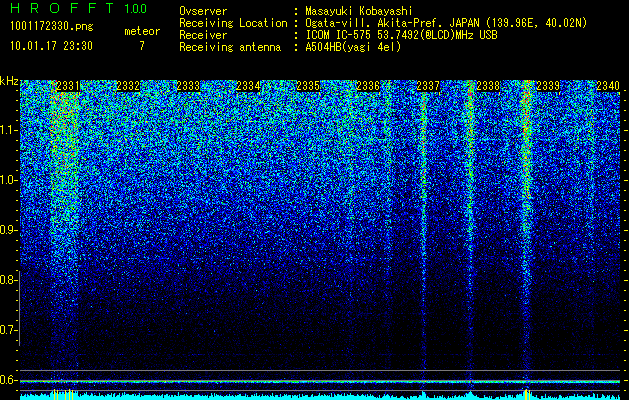629x400 pixels.
Task: Click the 2335 time marker
Action: 308,86
